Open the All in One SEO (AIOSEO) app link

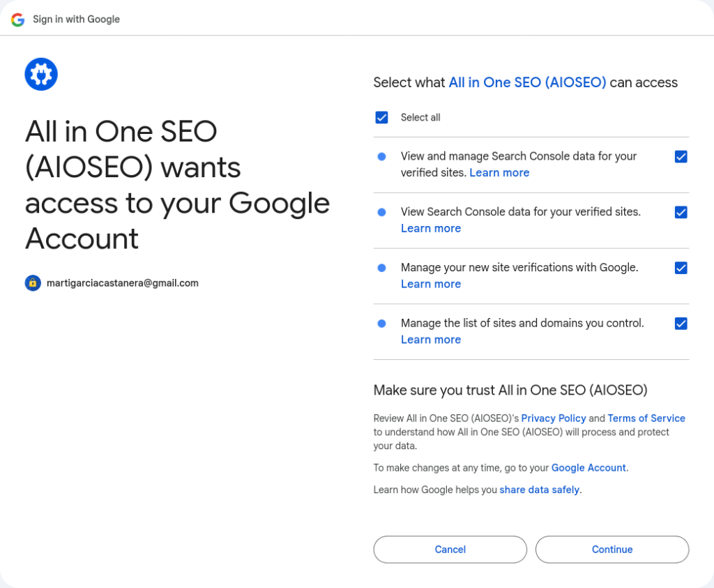[527, 82]
